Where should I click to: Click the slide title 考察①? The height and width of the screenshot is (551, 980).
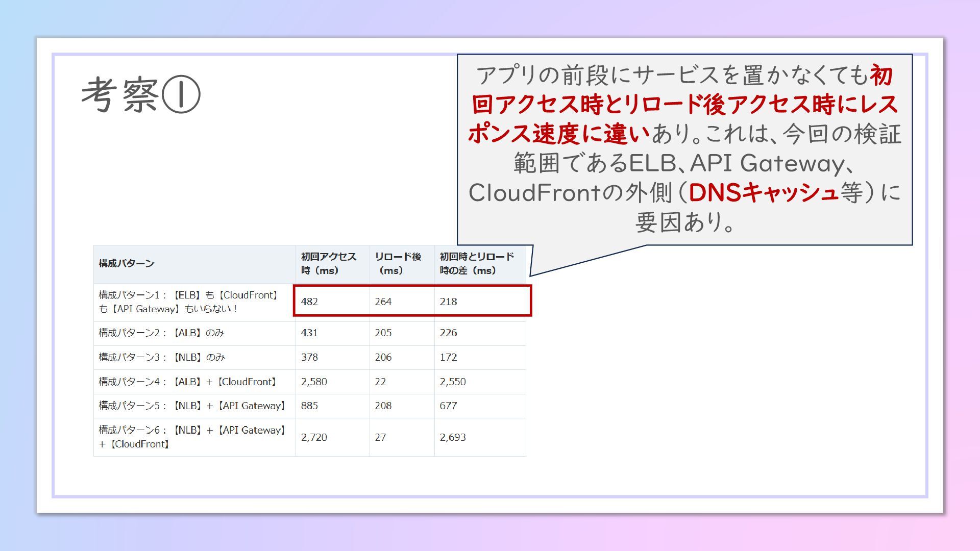click(x=141, y=95)
